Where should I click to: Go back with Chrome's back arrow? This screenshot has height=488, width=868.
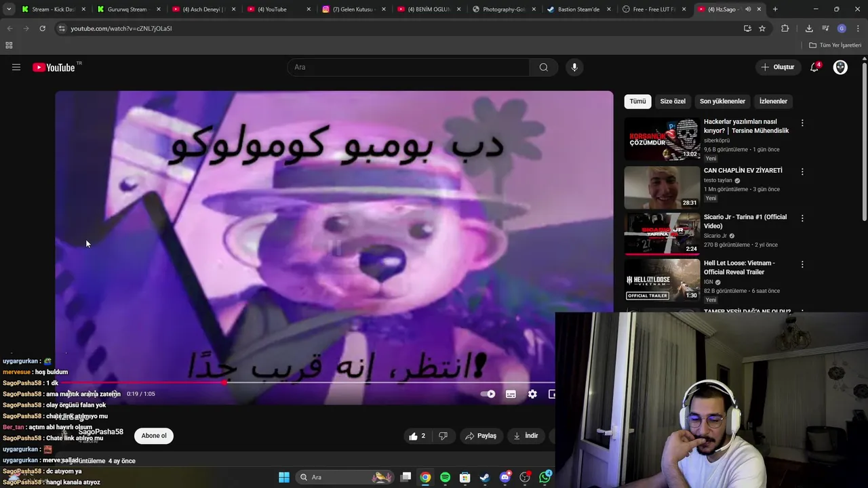point(9,28)
